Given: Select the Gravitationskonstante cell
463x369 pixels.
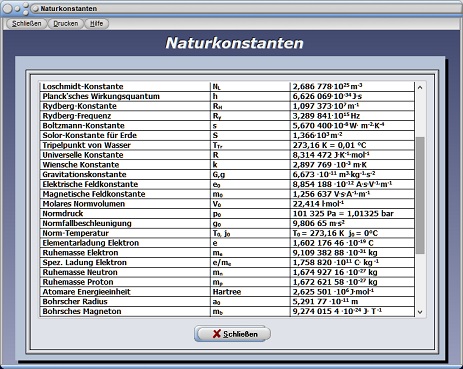Looking at the screenshot, I should (x=125, y=174).
